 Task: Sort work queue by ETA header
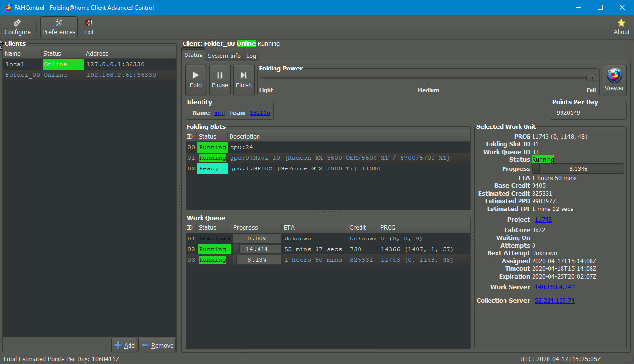click(x=315, y=228)
